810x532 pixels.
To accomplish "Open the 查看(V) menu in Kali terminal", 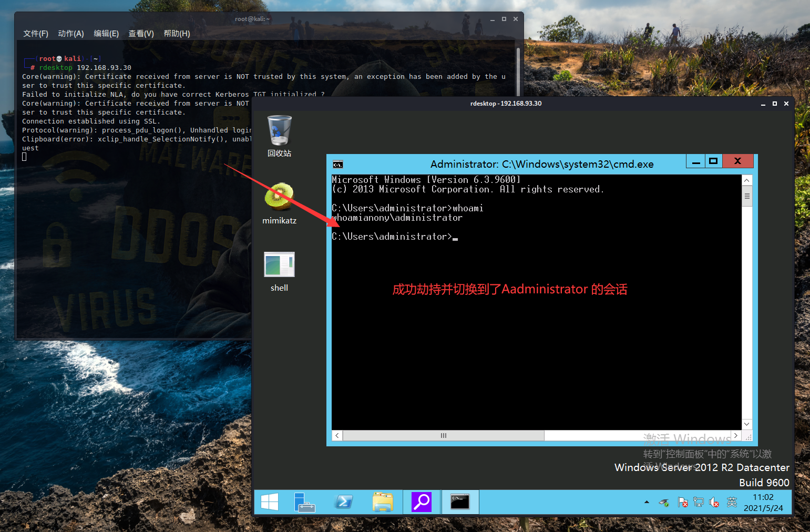I will pyautogui.click(x=141, y=34).
